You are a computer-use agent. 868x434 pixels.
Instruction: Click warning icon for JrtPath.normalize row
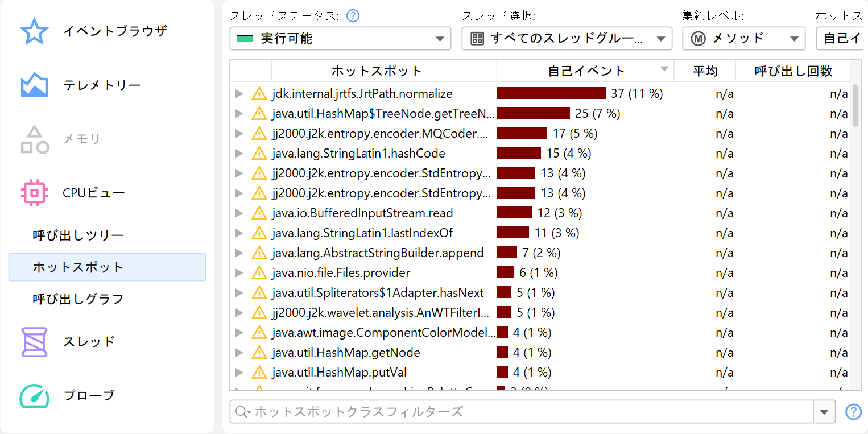[x=259, y=94]
